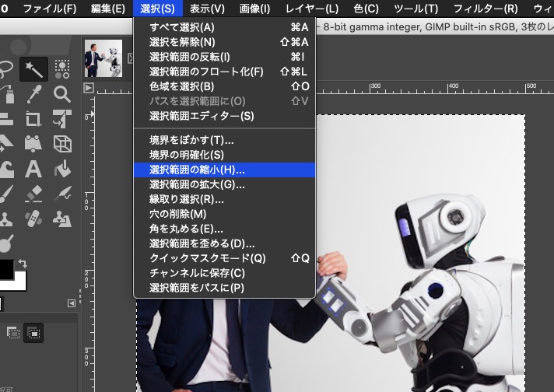
Task: Activate the Zoom magnifier tool
Action: 62,94
